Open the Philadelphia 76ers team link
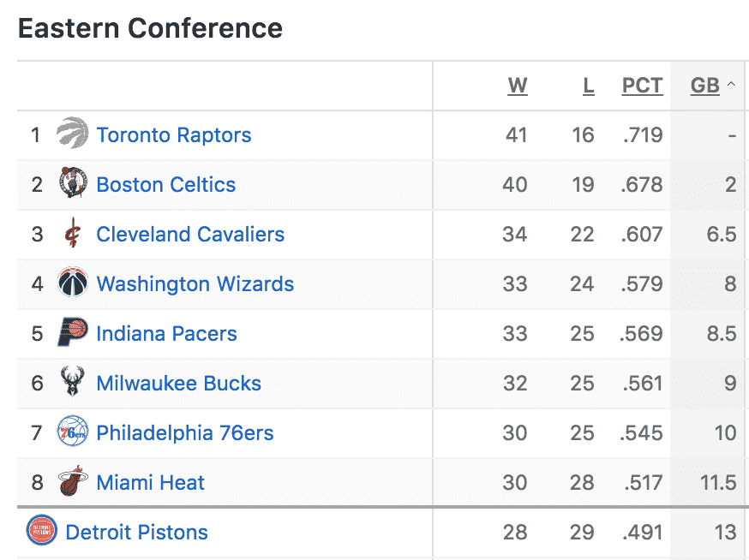The image size is (749, 560). point(185,433)
